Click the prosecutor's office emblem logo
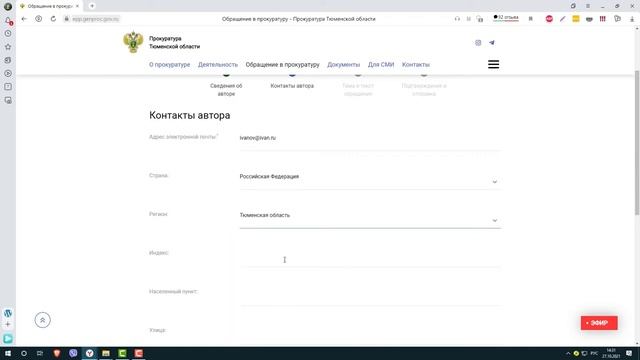 coord(133,42)
